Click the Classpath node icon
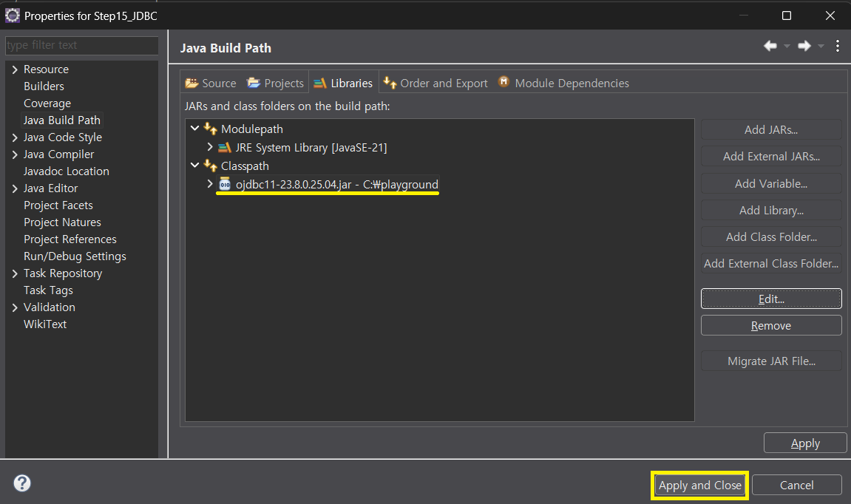Viewport: 851px width, 504px height. click(211, 166)
